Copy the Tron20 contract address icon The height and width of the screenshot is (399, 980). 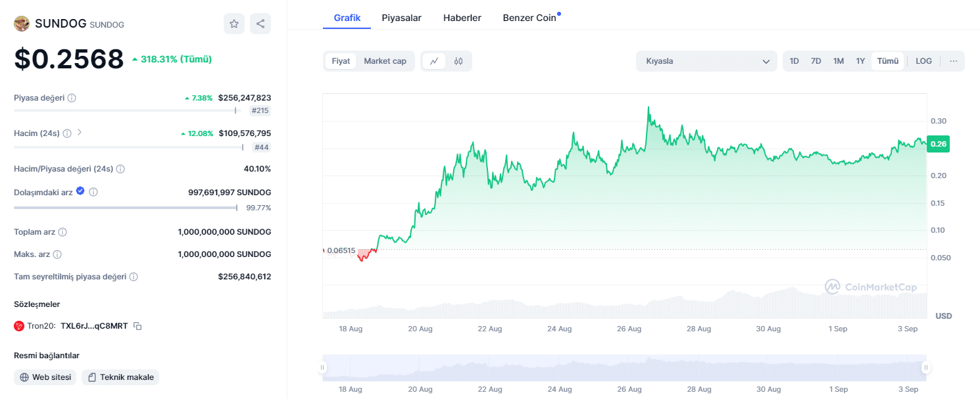pyautogui.click(x=137, y=325)
